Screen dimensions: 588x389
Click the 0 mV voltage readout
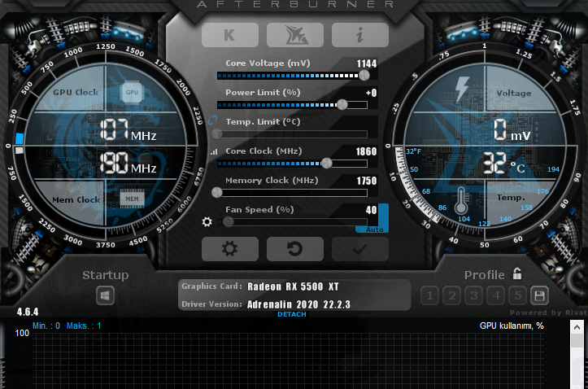pyautogui.click(x=512, y=130)
